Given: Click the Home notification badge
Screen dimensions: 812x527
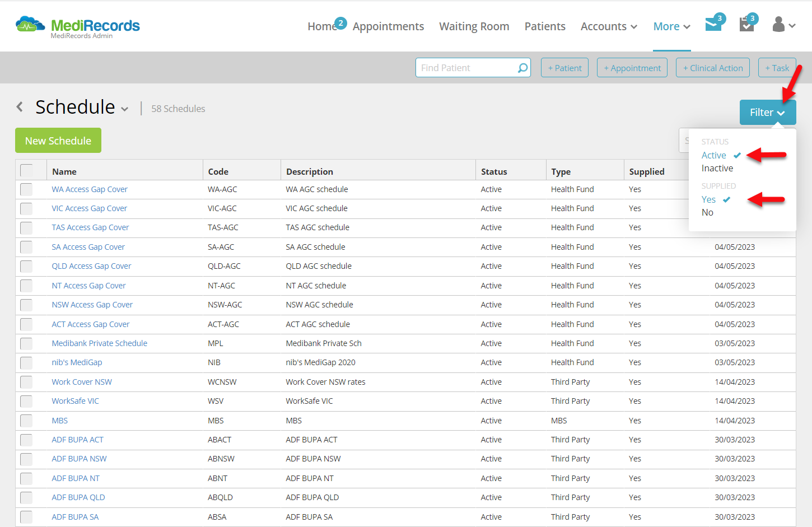Looking at the screenshot, I should (340, 23).
